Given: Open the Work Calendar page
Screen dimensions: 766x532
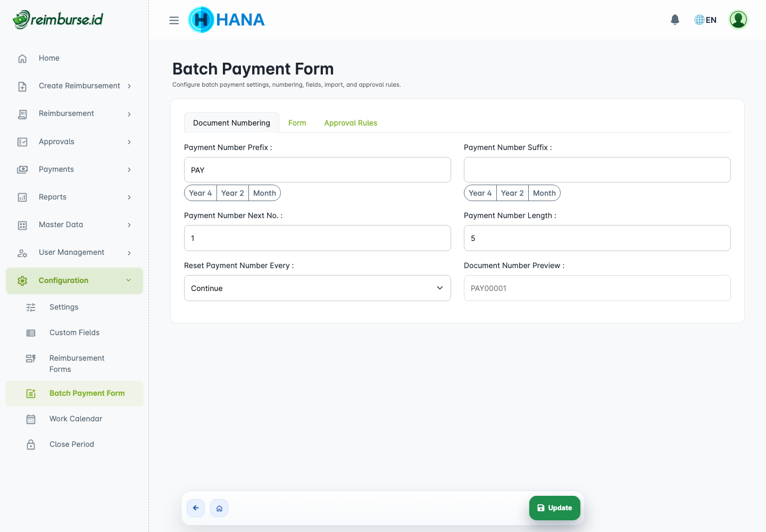Looking at the screenshot, I should pos(76,419).
